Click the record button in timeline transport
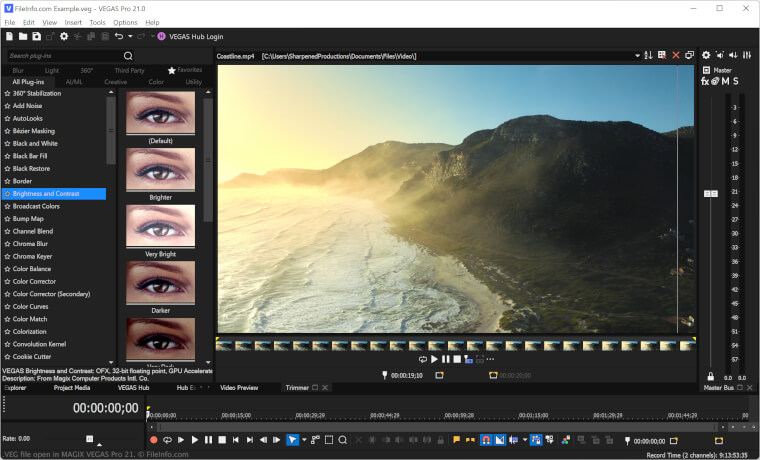760x460 pixels. point(153,440)
